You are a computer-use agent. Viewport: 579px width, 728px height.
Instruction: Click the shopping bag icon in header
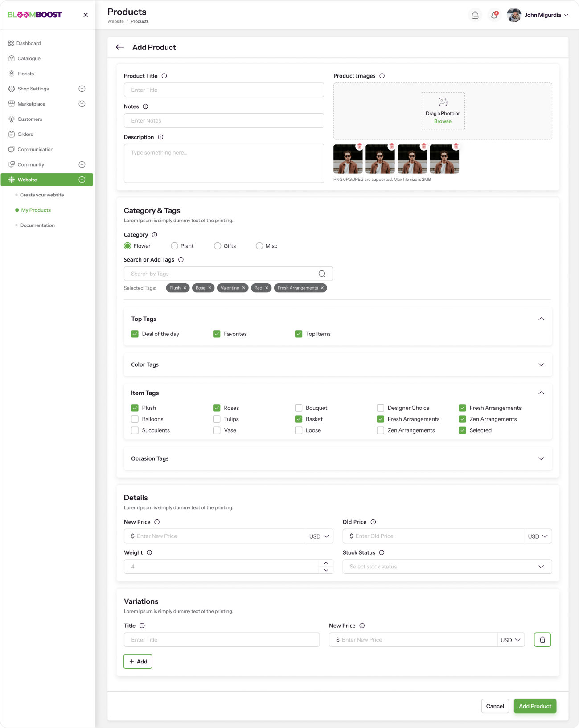(x=475, y=15)
